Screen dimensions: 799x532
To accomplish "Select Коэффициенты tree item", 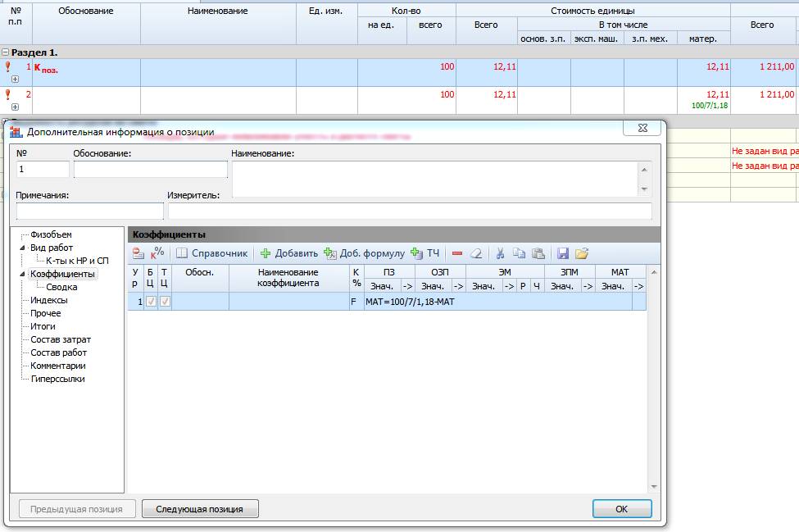I will (x=62, y=274).
